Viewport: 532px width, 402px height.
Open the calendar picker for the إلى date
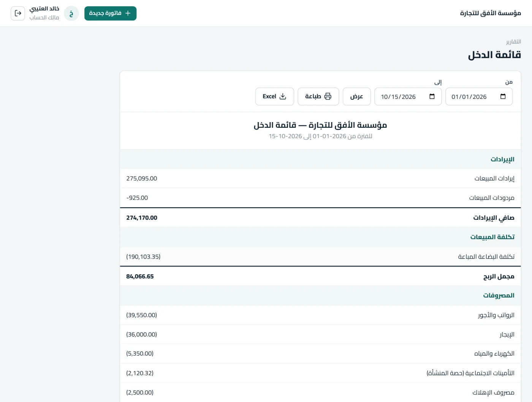click(432, 97)
